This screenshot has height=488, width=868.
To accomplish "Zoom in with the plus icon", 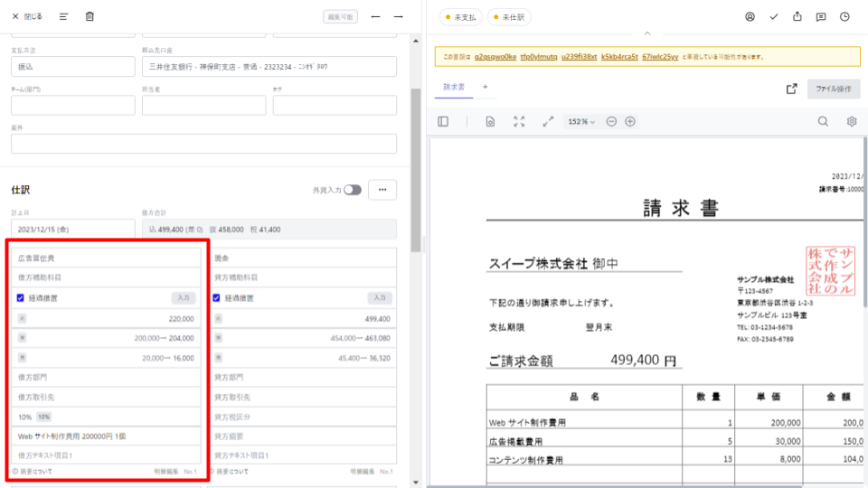I will [x=630, y=121].
